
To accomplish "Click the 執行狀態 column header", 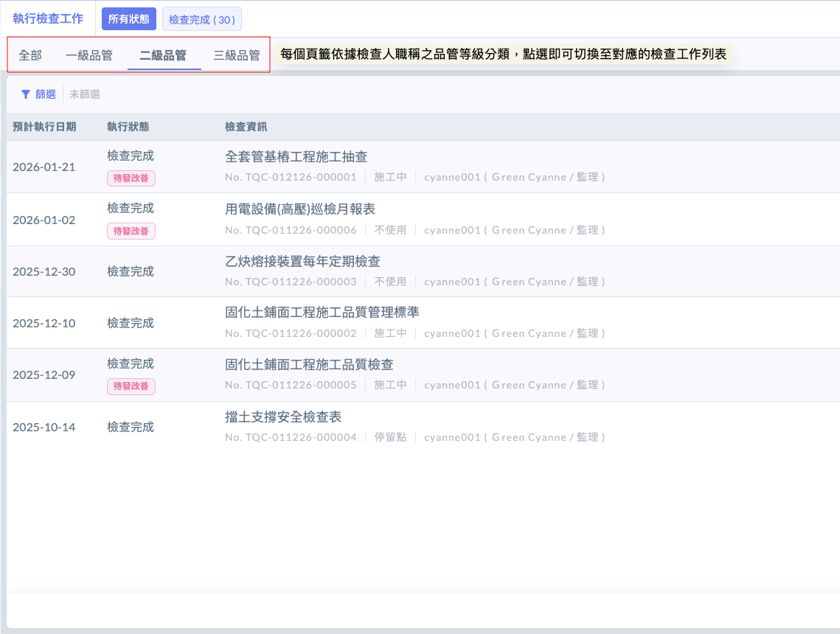I will 128,127.
